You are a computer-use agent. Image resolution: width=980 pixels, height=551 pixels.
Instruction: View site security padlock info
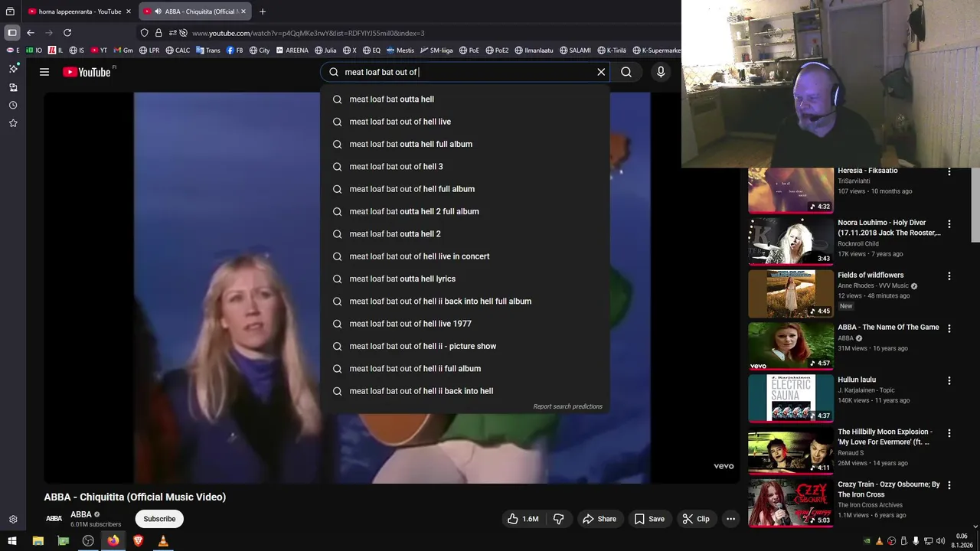[x=158, y=33]
